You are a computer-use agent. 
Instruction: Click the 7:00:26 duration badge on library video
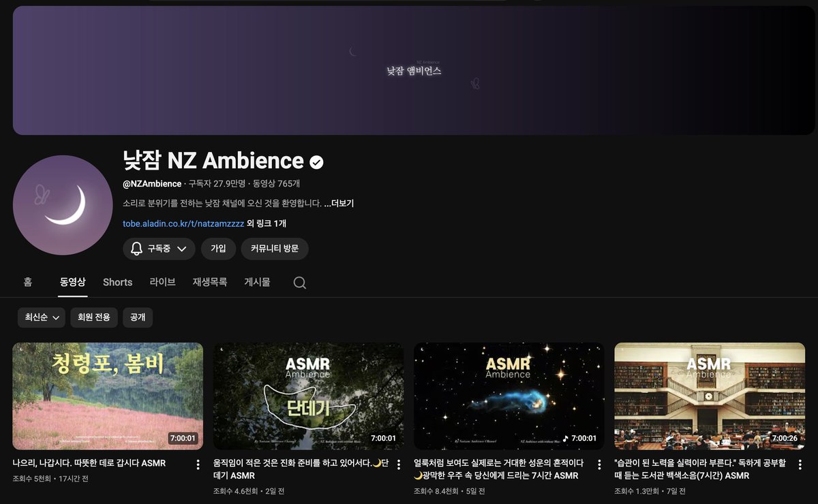[x=785, y=439]
